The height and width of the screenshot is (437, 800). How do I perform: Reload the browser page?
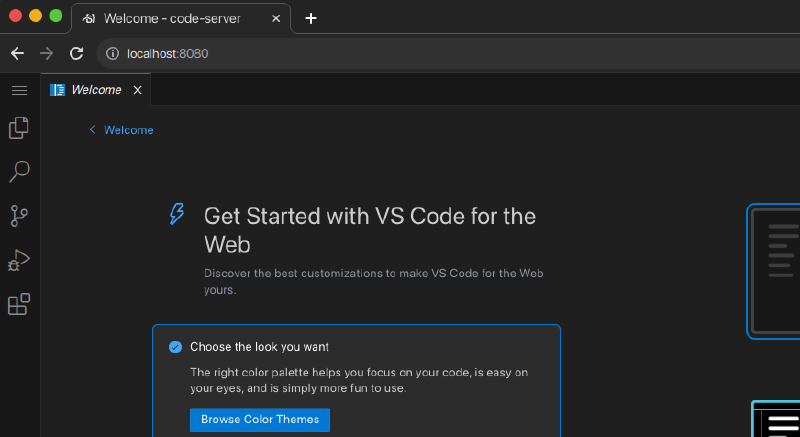[x=76, y=54]
